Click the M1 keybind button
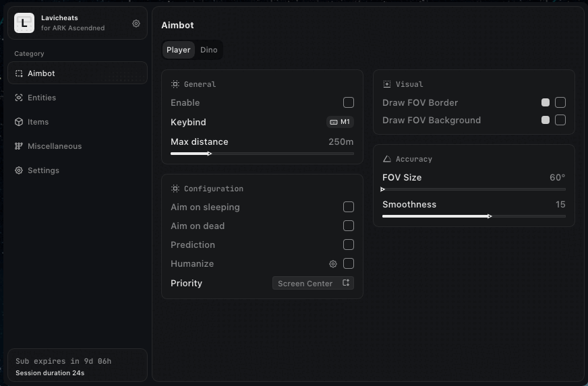The image size is (588, 386). point(340,122)
